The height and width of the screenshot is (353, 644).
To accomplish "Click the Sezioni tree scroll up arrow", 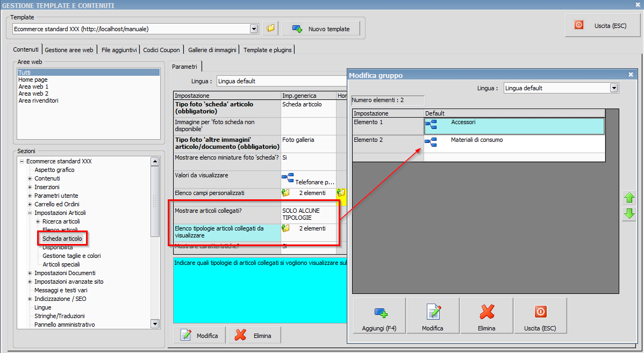I will point(155,161).
